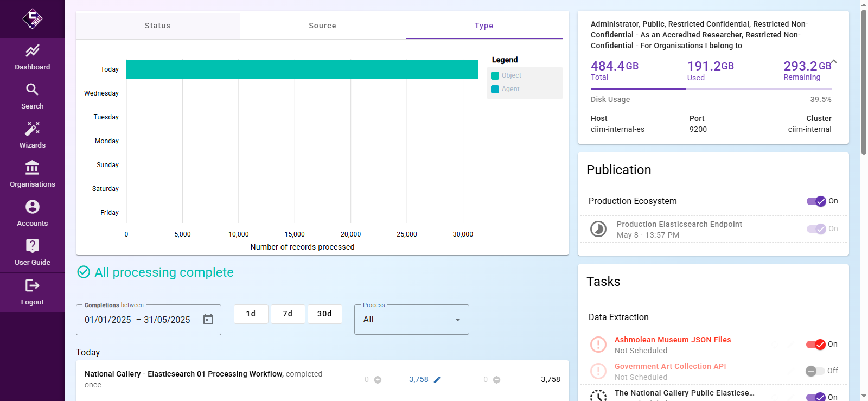
Task: Toggle the Production Ecosystem switch
Action: pos(816,201)
